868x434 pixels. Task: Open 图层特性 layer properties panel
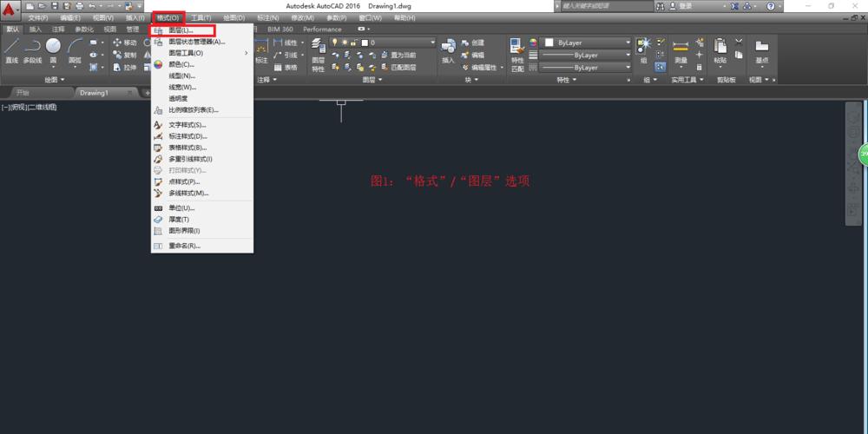[x=319, y=56]
